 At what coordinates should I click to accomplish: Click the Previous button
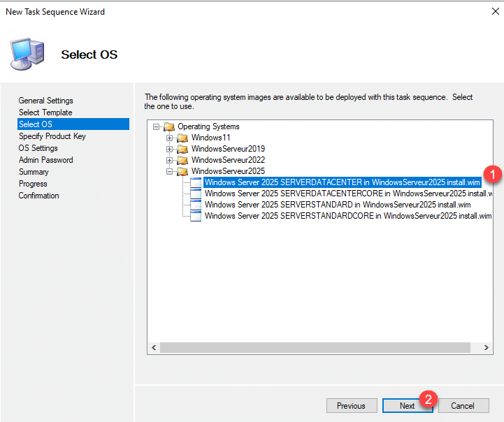(x=351, y=406)
